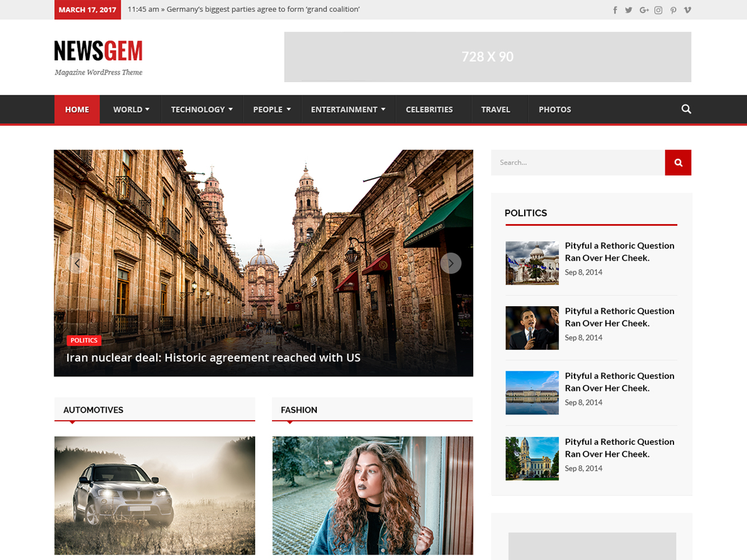Open the Facebook social icon
Screen dimensions: 747x560
pyautogui.click(x=615, y=9)
